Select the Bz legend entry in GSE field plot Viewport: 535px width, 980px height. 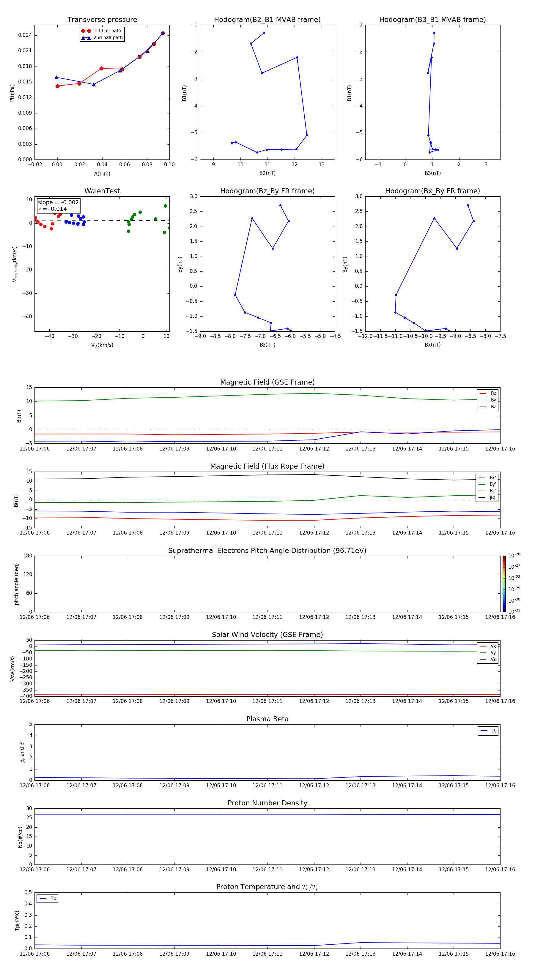(488, 407)
